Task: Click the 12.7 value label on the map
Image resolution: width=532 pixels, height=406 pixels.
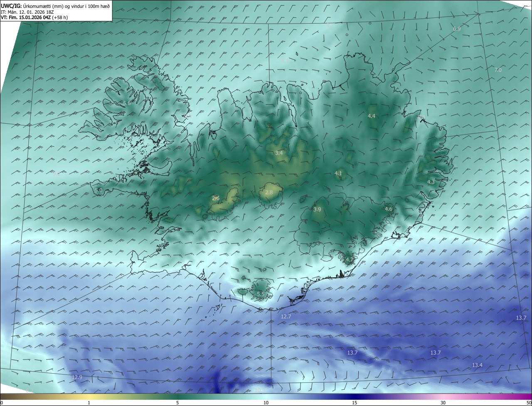Action: [286, 316]
